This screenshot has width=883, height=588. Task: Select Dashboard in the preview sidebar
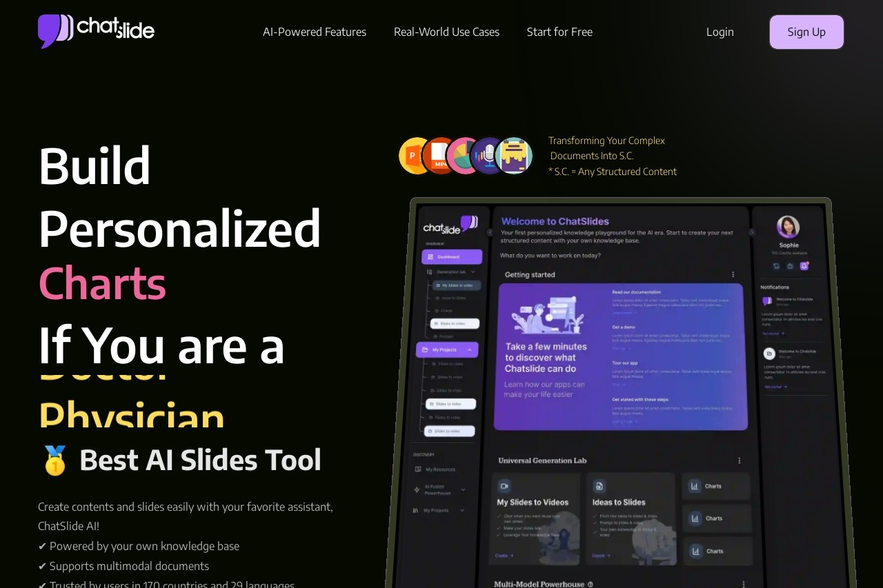[x=452, y=256]
